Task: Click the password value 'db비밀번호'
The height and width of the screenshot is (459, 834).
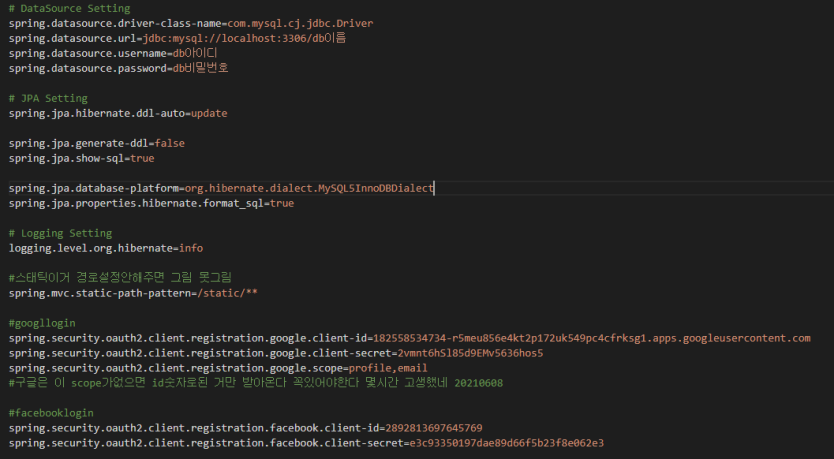Action: 201,68
